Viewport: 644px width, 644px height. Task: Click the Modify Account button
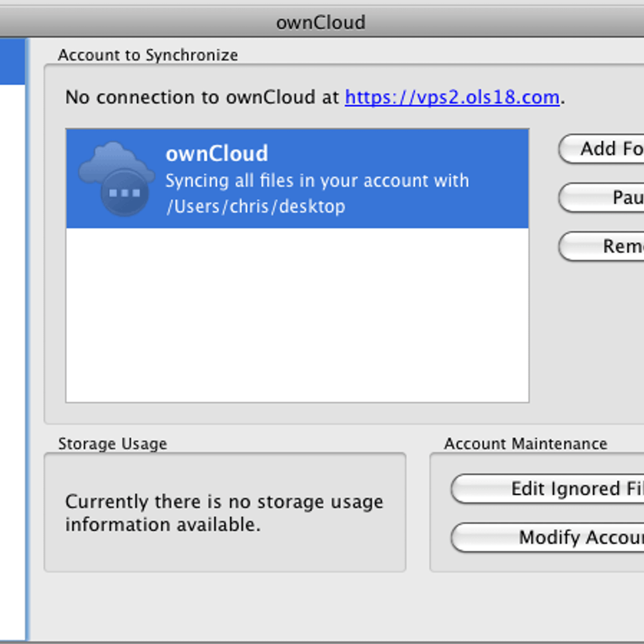[x=547, y=537]
